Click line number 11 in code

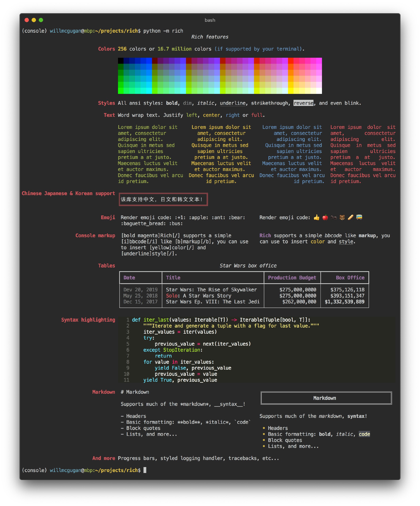(x=126, y=380)
